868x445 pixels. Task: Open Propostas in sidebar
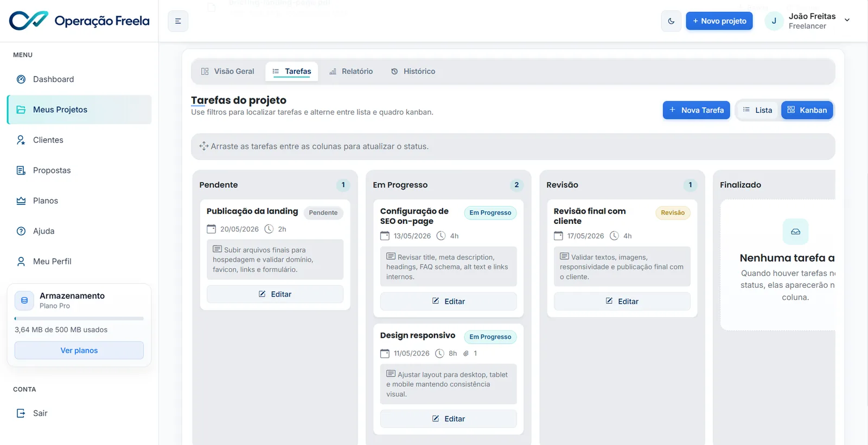(79, 170)
